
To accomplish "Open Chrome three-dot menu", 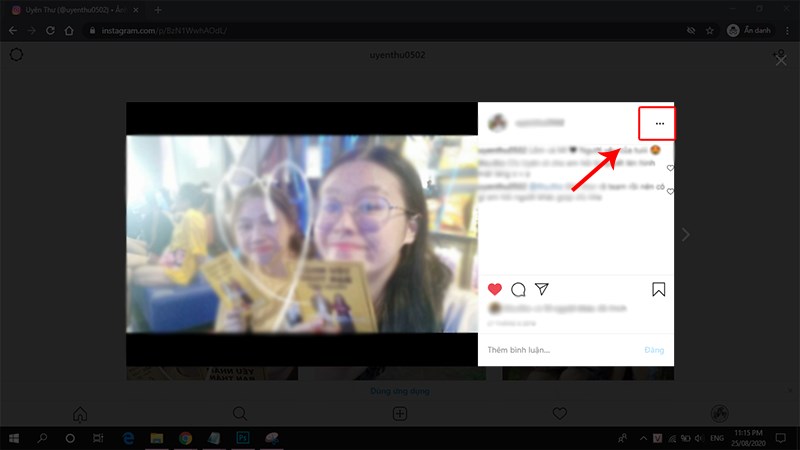I will tap(788, 31).
